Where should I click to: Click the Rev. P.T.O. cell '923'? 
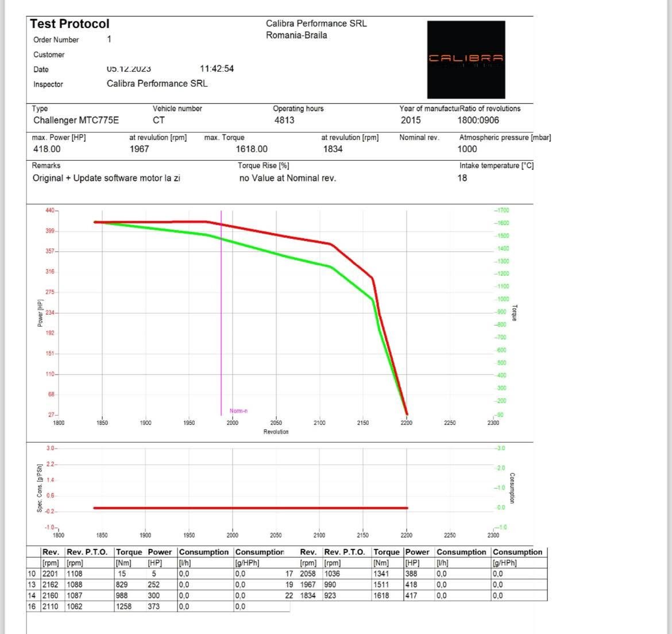click(330, 596)
